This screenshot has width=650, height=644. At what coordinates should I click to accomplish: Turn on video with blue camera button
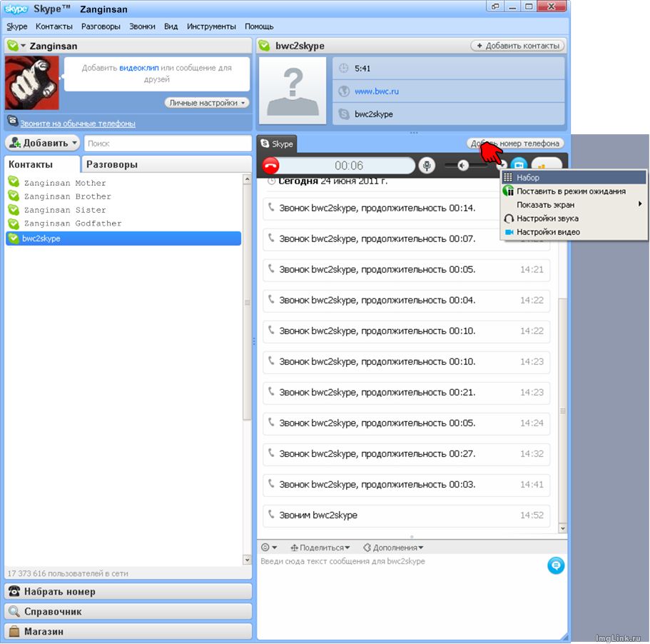(x=519, y=164)
